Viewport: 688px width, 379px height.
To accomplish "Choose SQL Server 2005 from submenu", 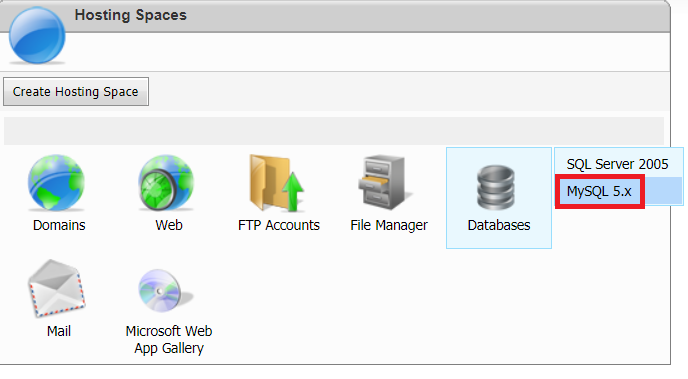I will [617, 164].
